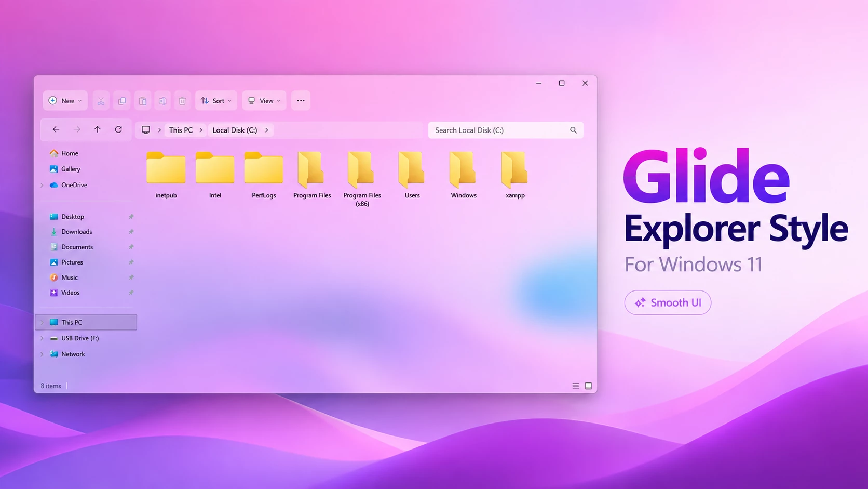This screenshot has height=489, width=868.
Task: Refresh the current folder view
Action: click(118, 129)
